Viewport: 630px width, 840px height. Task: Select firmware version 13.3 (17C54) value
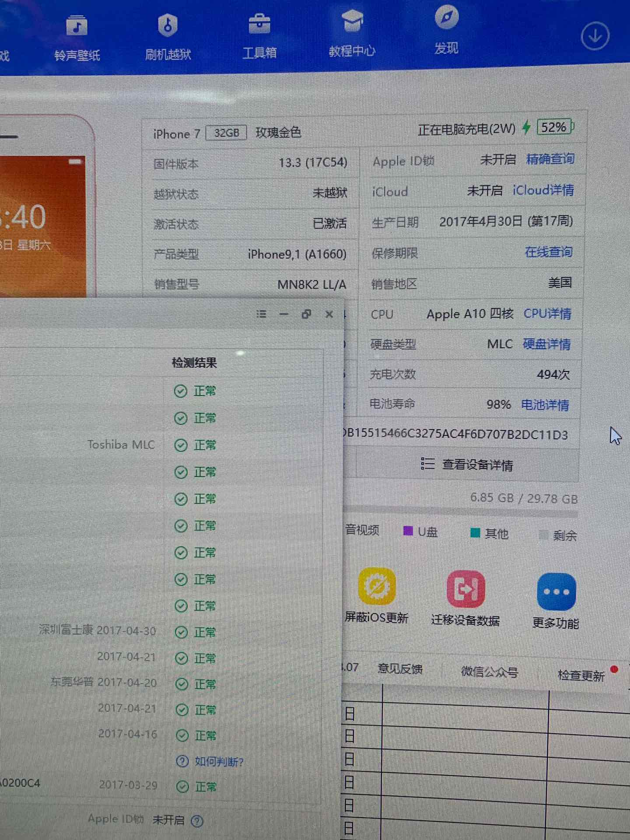coord(313,163)
